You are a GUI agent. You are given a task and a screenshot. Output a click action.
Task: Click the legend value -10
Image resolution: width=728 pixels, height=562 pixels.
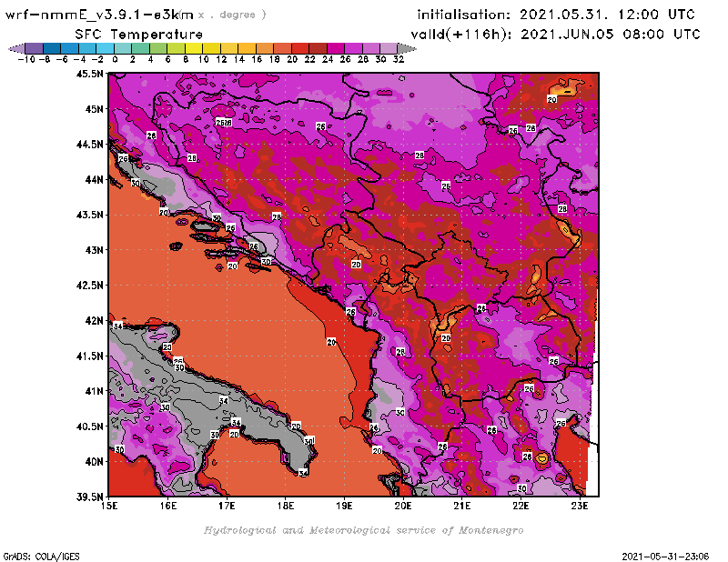tap(26, 59)
